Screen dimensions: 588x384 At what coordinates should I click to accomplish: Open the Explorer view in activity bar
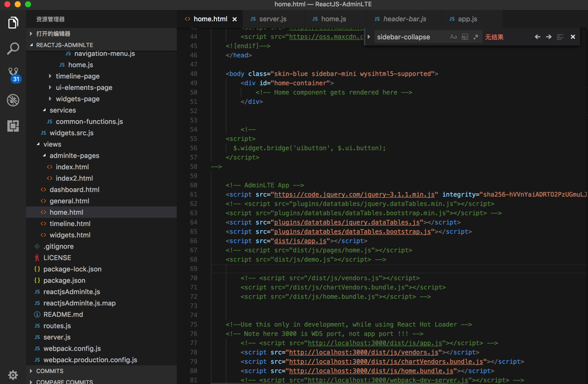click(x=13, y=23)
